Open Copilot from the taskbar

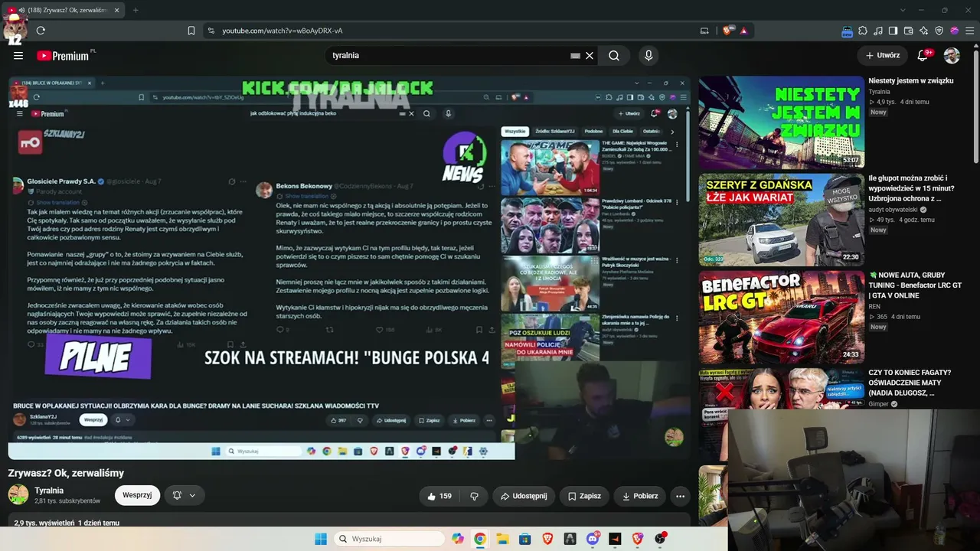click(x=458, y=539)
